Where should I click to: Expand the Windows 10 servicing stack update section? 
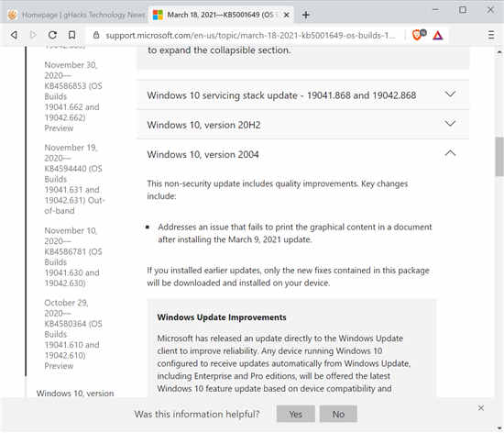coord(303,95)
